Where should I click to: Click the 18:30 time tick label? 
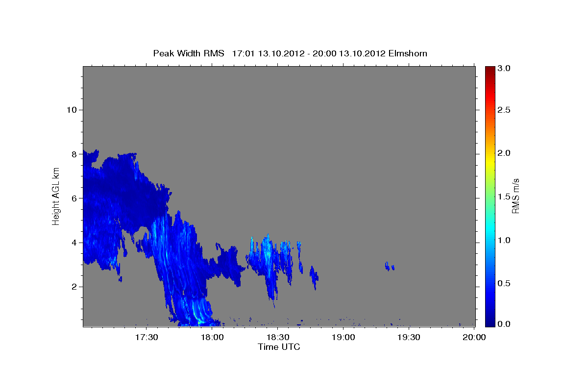coord(277,337)
